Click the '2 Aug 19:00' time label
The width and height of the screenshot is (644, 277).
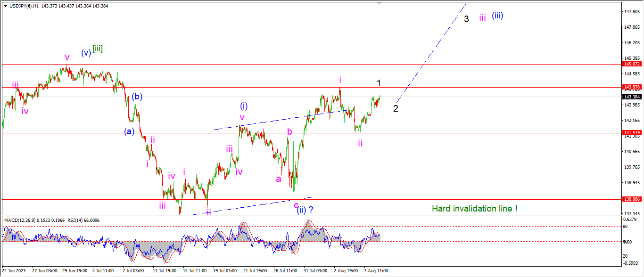(346, 271)
